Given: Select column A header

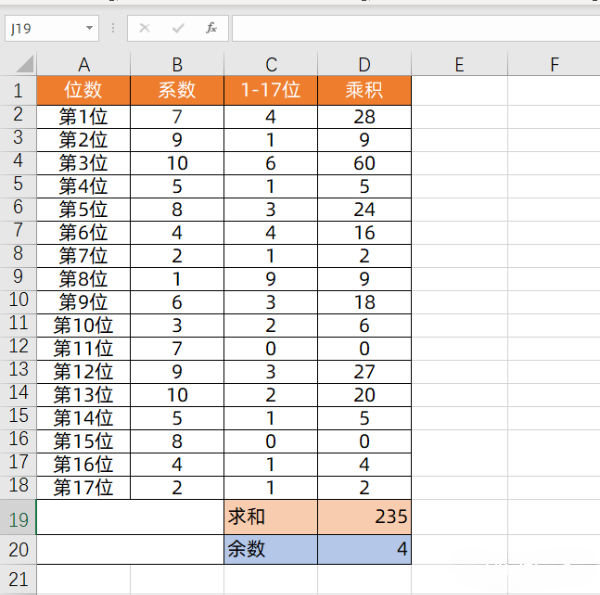Looking at the screenshot, I should point(83,65).
